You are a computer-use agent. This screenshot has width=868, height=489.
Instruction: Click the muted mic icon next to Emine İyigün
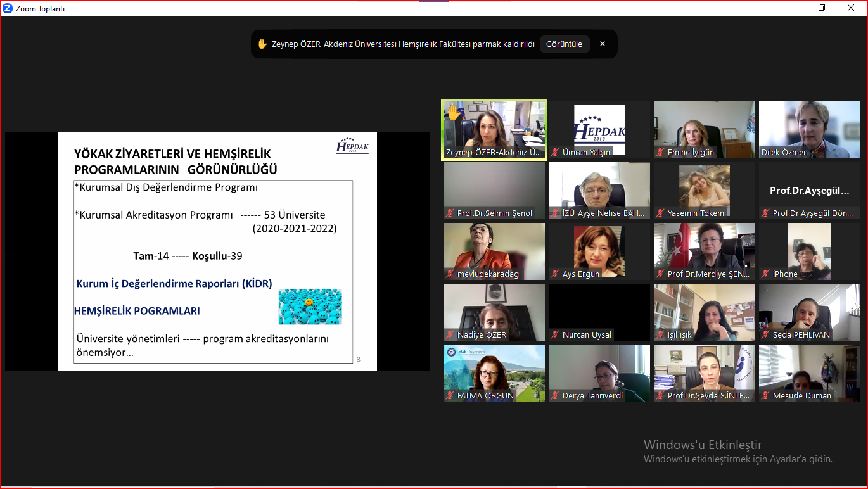[661, 153]
